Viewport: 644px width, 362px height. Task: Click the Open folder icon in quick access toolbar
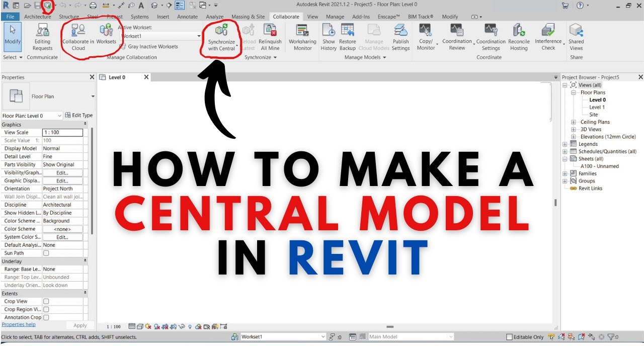(x=27, y=6)
